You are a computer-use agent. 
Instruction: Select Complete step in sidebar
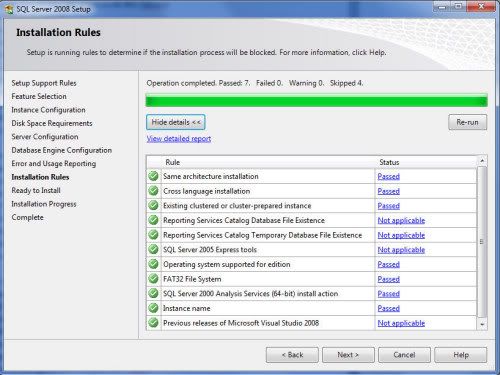point(27,217)
